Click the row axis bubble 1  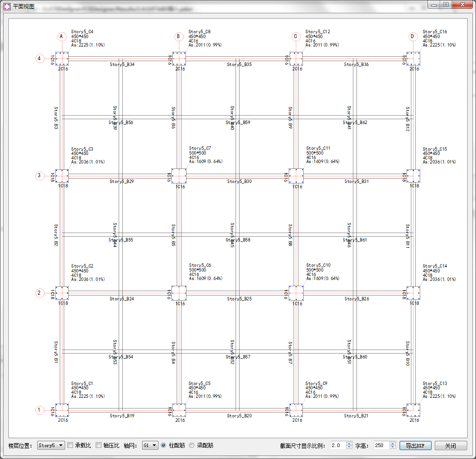tap(39, 410)
